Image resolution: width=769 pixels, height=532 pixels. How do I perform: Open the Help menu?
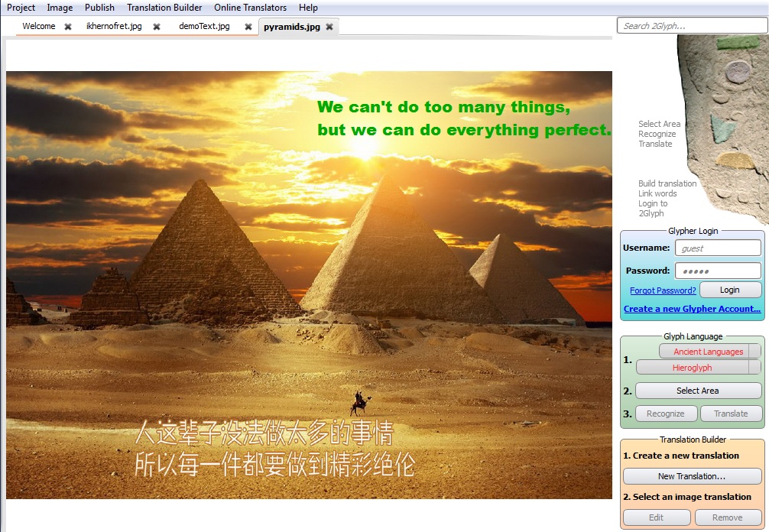point(308,8)
